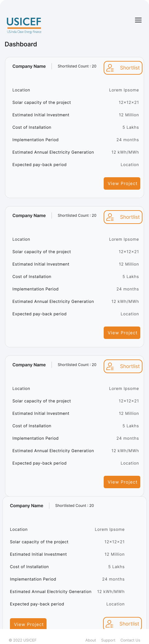The width and height of the screenshot is (149, 644).
Task: Click the Dashboard heading
Action: pos(21,44)
